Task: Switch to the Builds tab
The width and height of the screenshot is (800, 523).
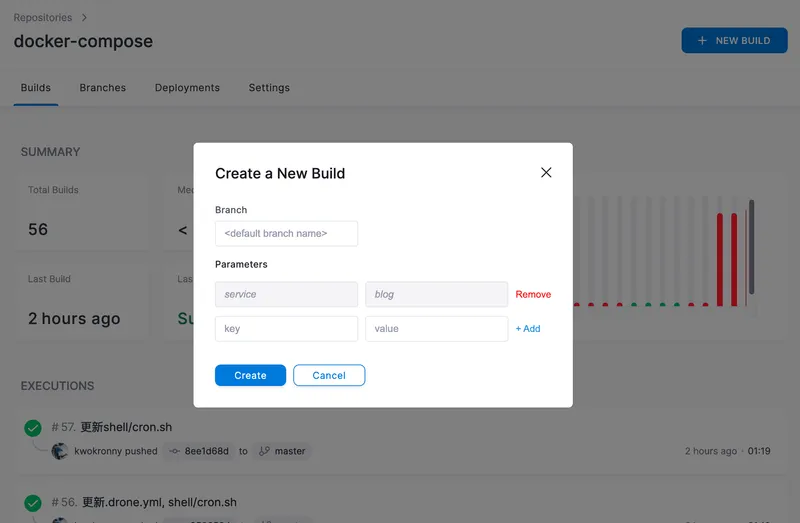Action: tap(36, 88)
